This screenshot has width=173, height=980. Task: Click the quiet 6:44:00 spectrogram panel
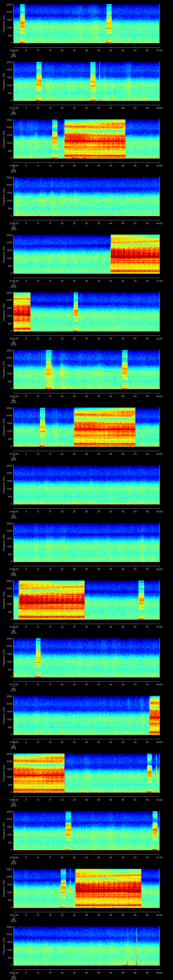(86, 485)
